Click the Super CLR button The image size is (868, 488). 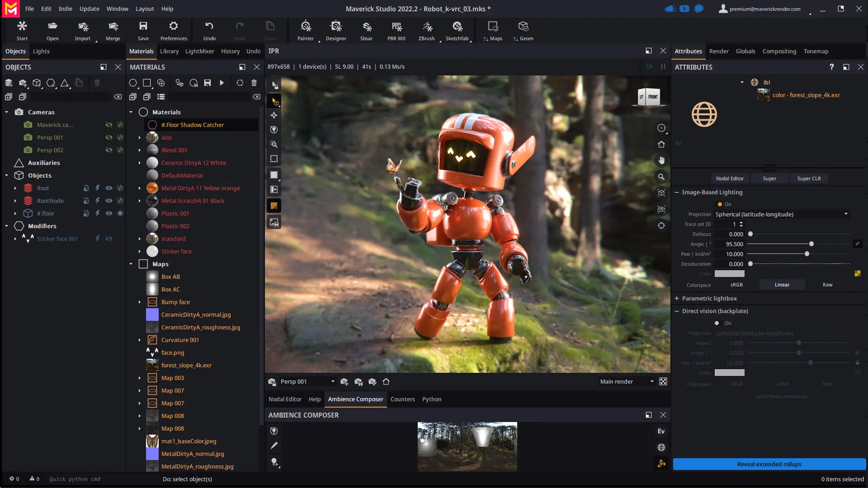tap(809, 178)
